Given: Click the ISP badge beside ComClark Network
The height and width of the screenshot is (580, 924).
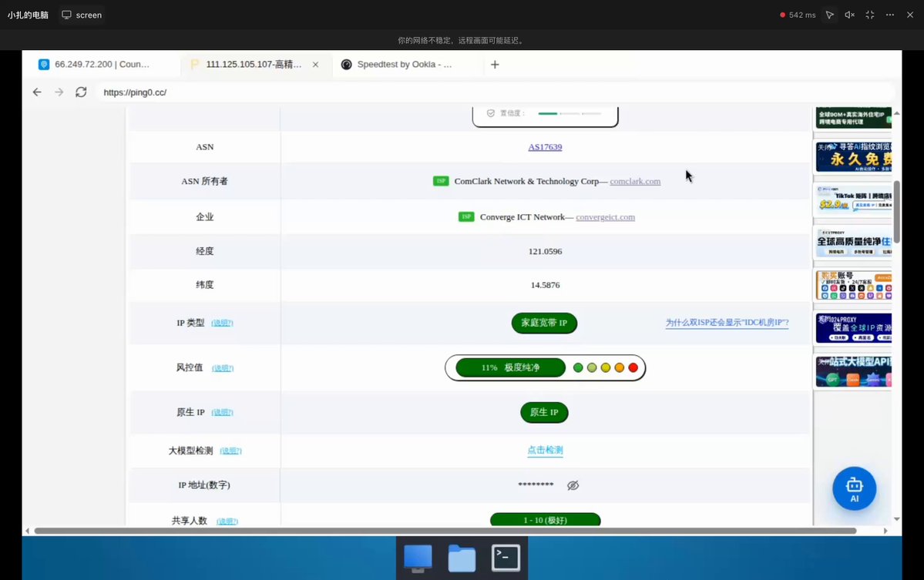Looking at the screenshot, I should click(441, 181).
